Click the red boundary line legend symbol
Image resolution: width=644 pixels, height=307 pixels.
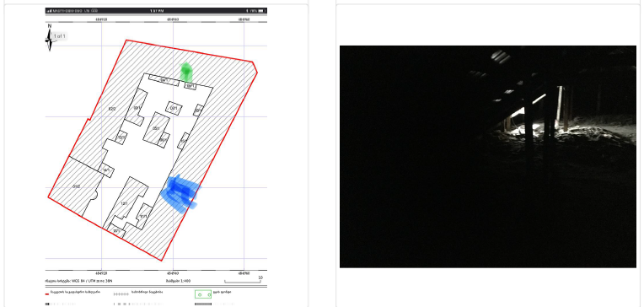tap(48, 294)
